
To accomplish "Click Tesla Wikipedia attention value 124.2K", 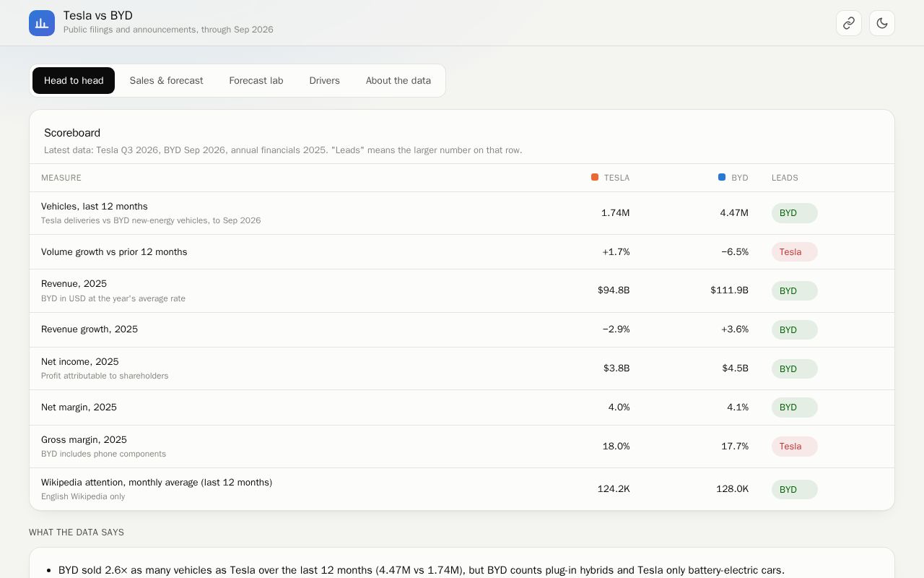I will click(614, 489).
